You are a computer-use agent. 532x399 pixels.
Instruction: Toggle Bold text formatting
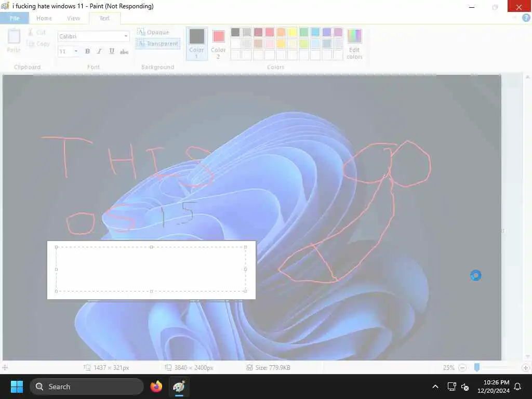[87, 51]
